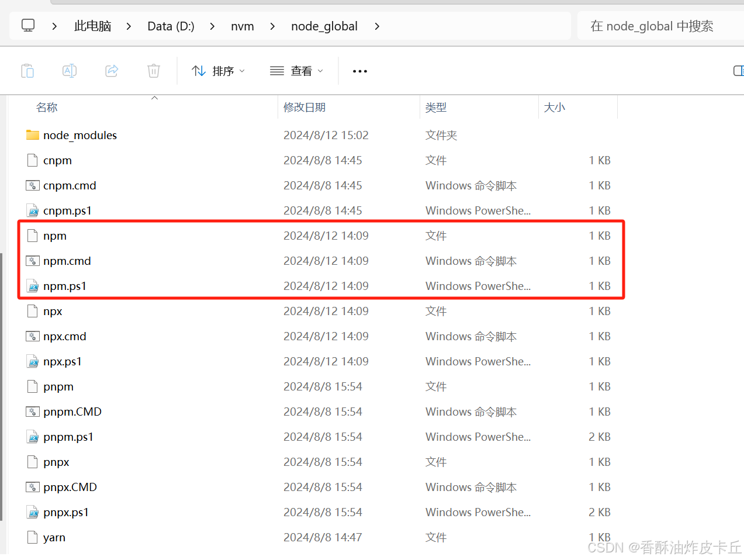Expand chevron after Data (D:) breadcrumb
This screenshot has width=744, height=560.
pos(212,26)
